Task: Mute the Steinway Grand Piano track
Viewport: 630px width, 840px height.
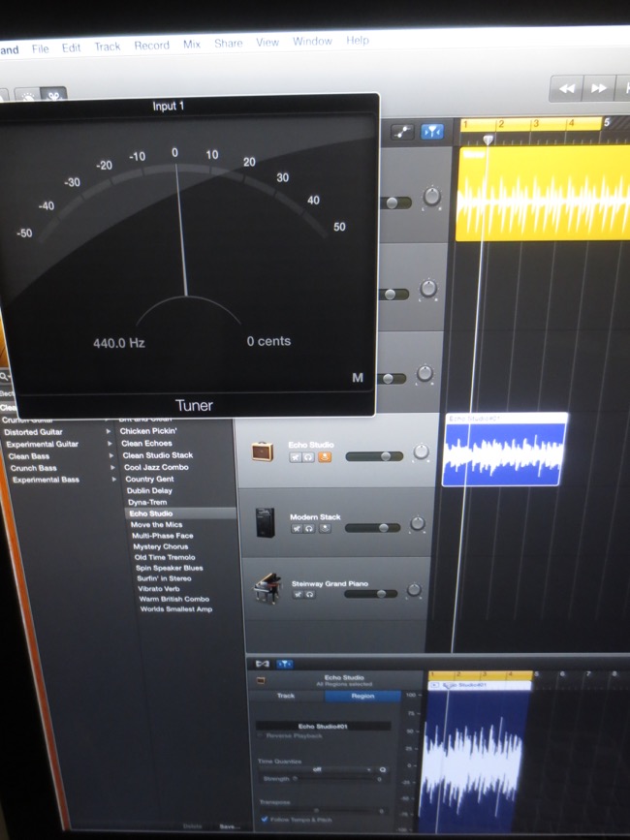Action: coord(298,594)
